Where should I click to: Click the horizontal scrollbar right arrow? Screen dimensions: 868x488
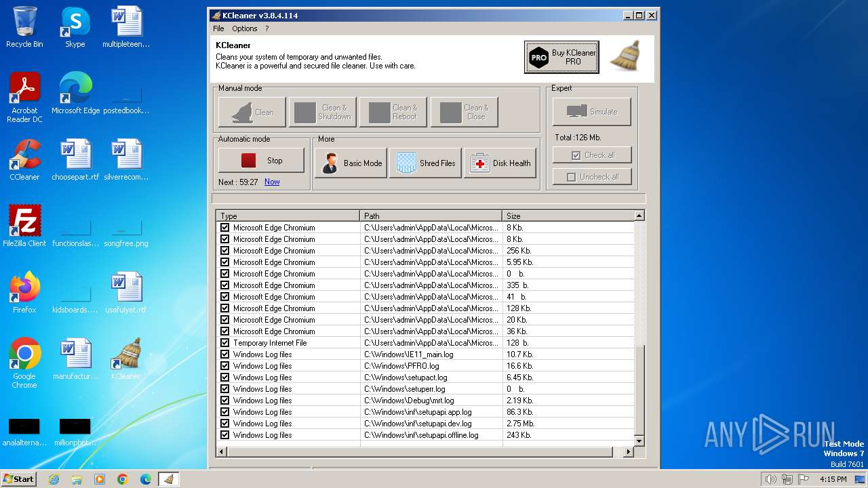629,451
